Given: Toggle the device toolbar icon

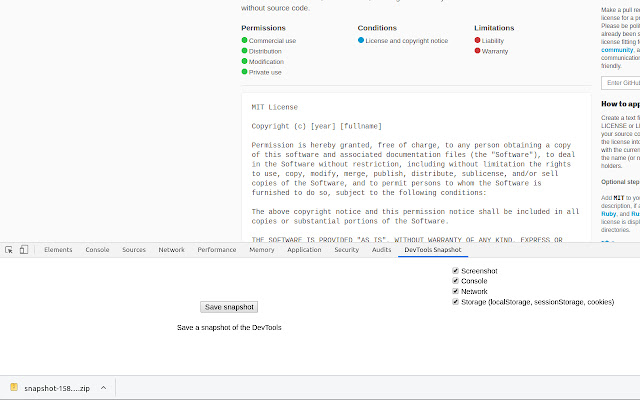Looking at the screenshot, I should (24, 250).
